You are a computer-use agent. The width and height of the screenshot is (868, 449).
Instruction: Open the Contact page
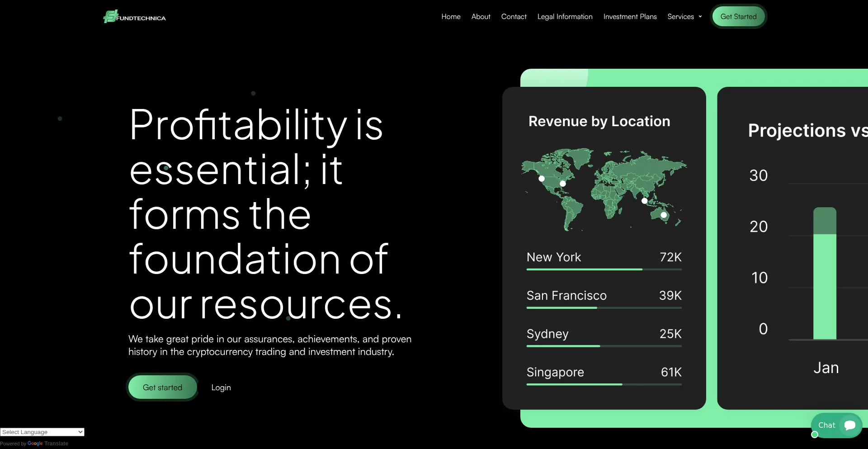click(x=514, y=17)
